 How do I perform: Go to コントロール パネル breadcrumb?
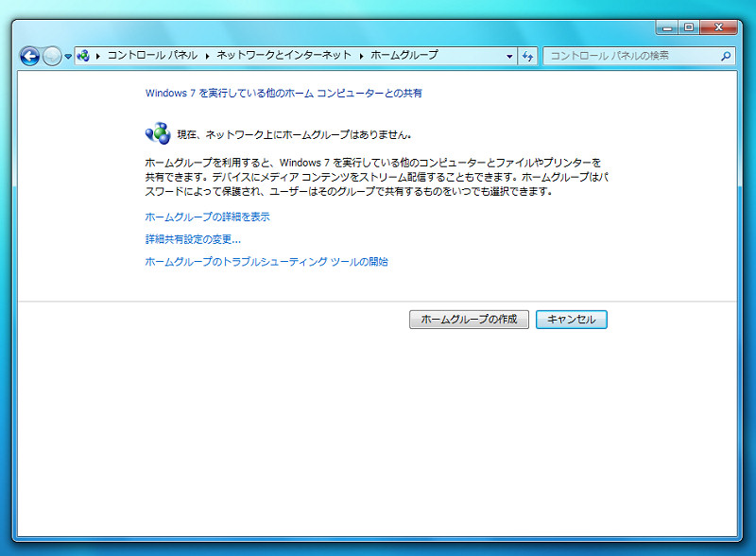pyautogui.click(x=152, y=56)
